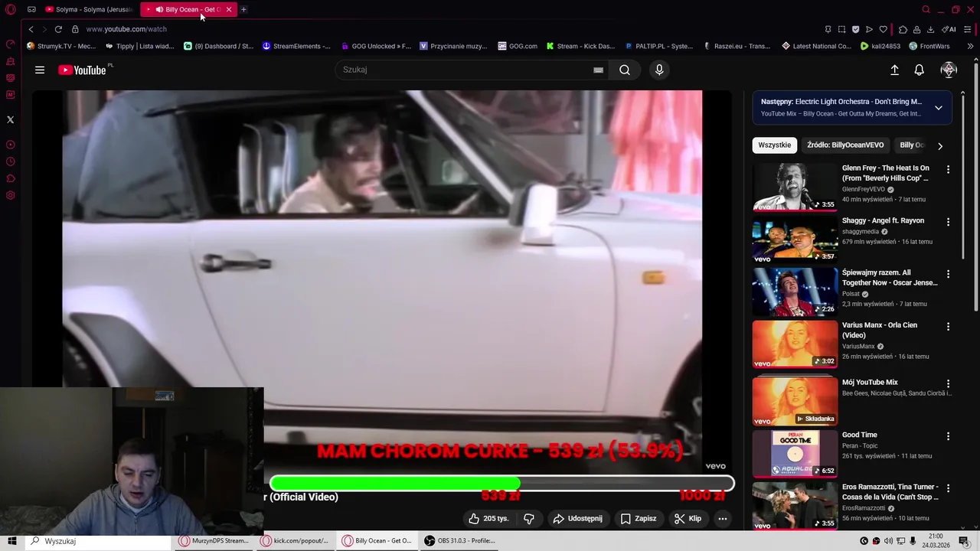Expand the Następny playlist panel chevron

(x=939, y=108)
